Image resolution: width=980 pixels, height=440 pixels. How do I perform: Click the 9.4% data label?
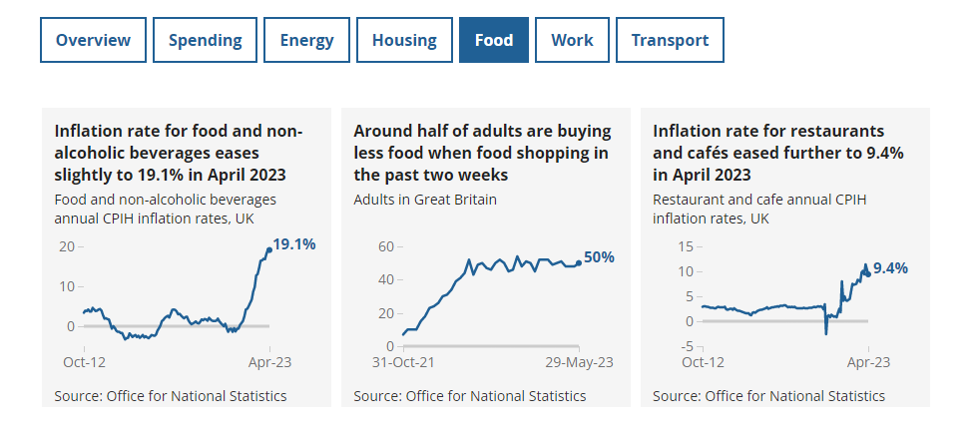890,268
